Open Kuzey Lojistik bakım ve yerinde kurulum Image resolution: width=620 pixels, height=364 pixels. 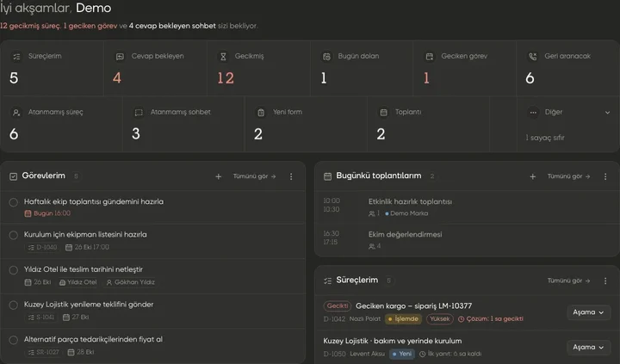tap(393, 341)
